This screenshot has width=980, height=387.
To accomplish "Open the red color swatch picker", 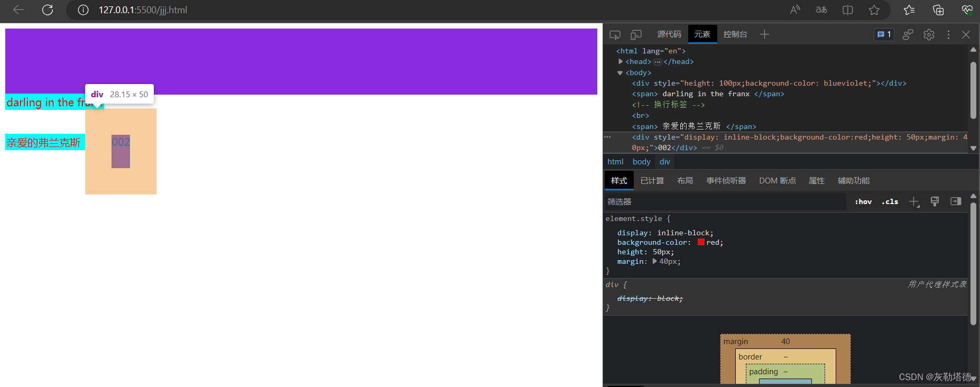I will 701,242.
